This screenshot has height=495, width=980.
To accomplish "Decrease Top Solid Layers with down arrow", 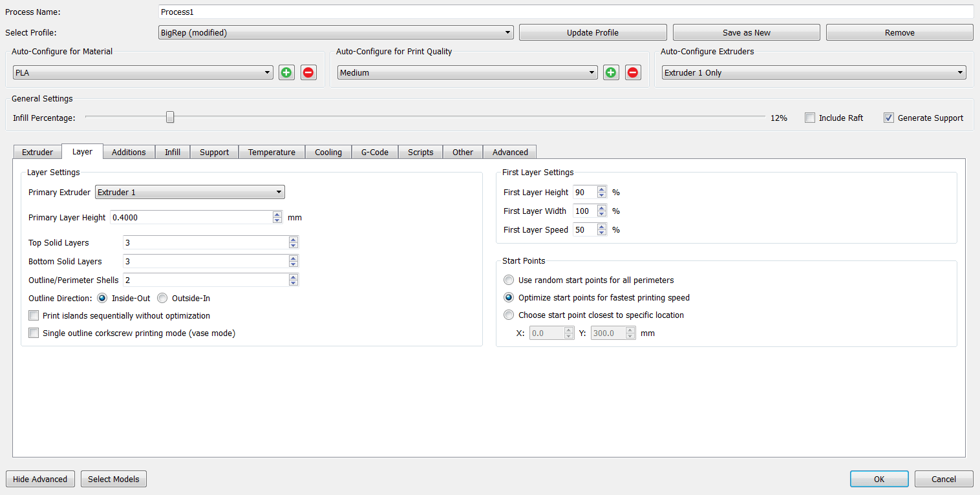I will (293, 246).
